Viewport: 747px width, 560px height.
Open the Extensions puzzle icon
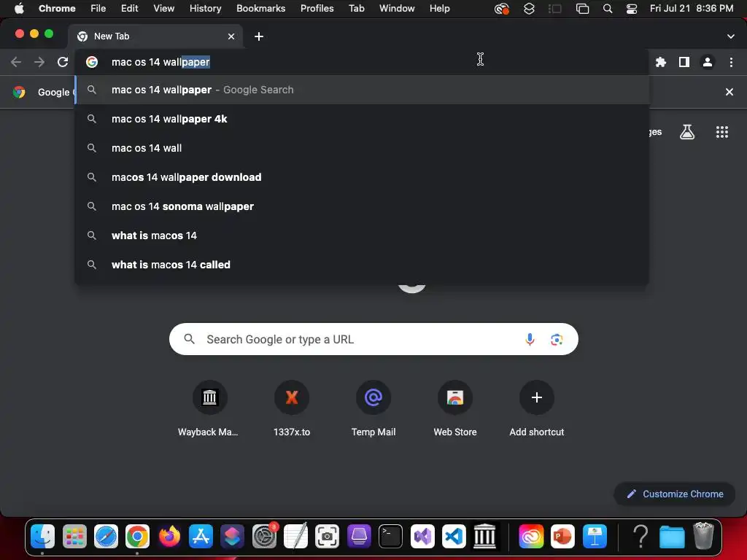pyautogui.click(x=660, y=62)
